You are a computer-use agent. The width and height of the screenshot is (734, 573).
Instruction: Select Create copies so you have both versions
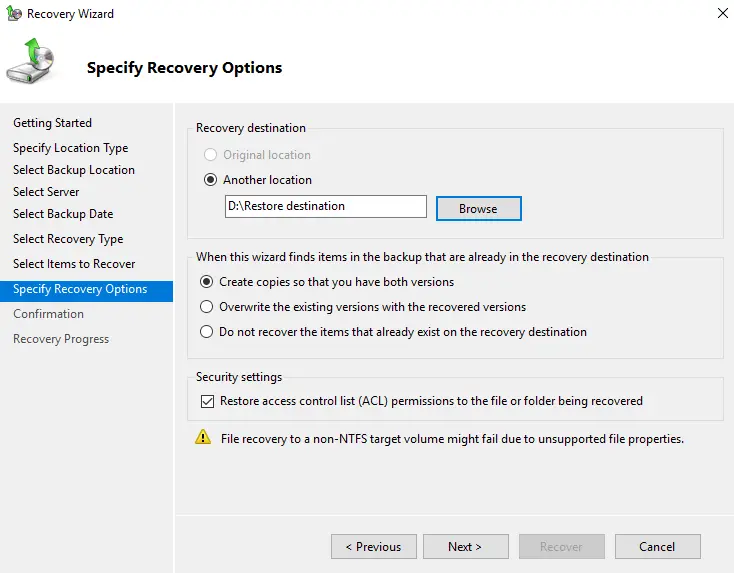pyautogui.click(x=207, y=282)
